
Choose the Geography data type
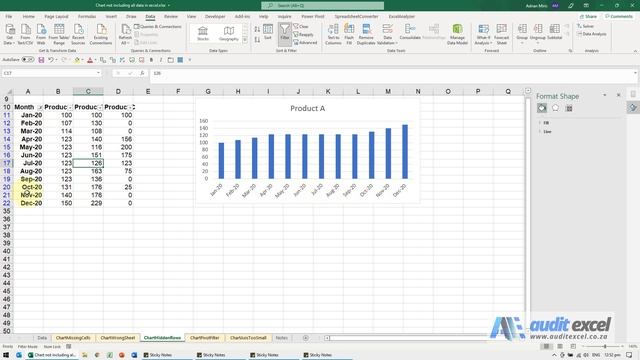pos(229,33)
